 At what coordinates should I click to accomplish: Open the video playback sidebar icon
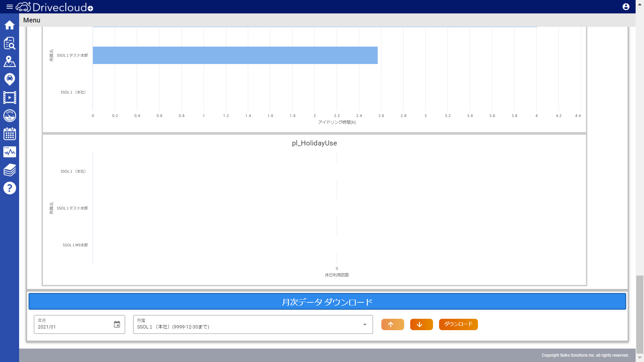tap(9, 98)
